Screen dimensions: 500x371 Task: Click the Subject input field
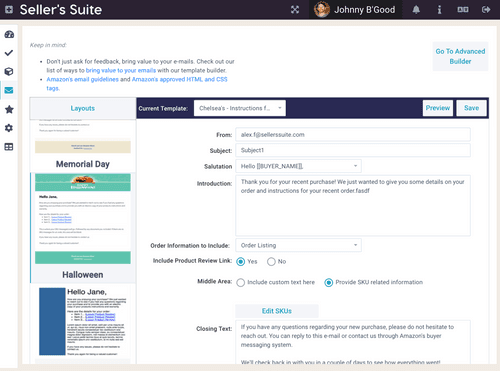pos(353,150)
